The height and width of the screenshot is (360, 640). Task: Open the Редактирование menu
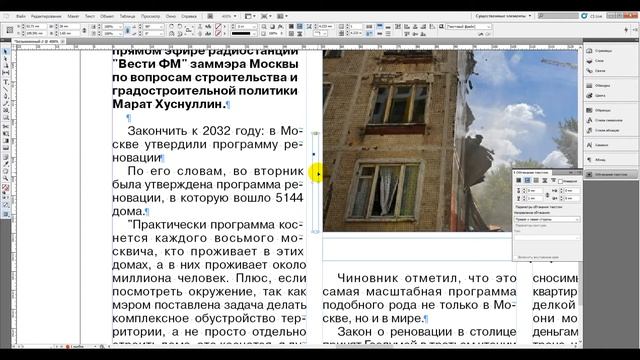click(x=46, y=16)
